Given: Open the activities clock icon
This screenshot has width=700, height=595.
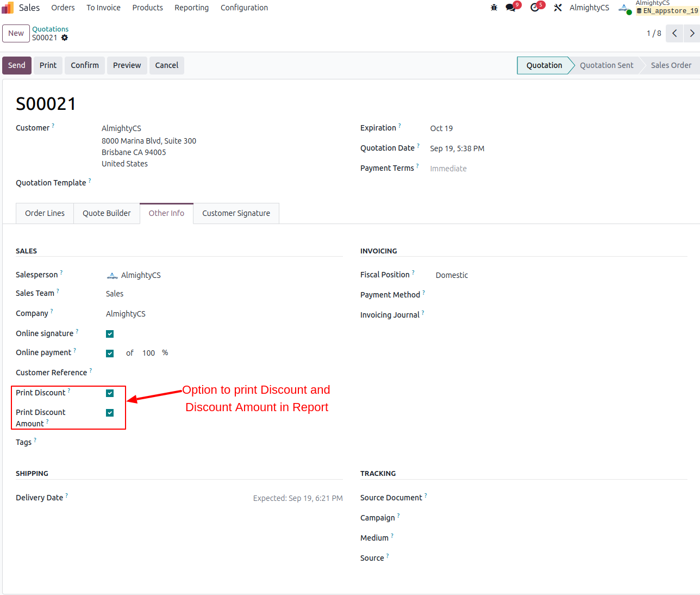Looking at the screenshot, I should point(535,8).
